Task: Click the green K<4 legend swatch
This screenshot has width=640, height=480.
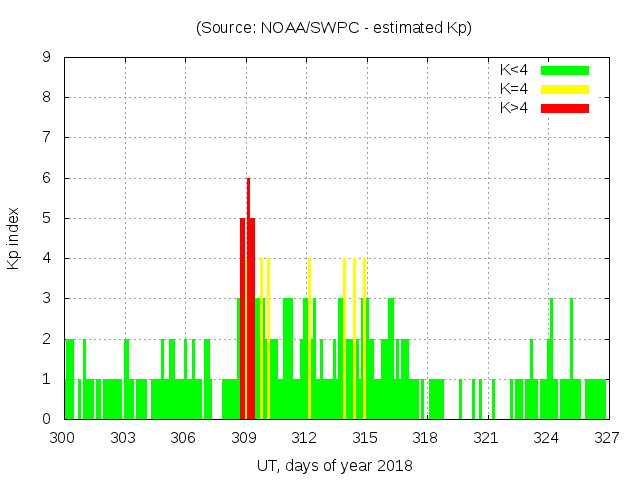Action: click(565, 70)
